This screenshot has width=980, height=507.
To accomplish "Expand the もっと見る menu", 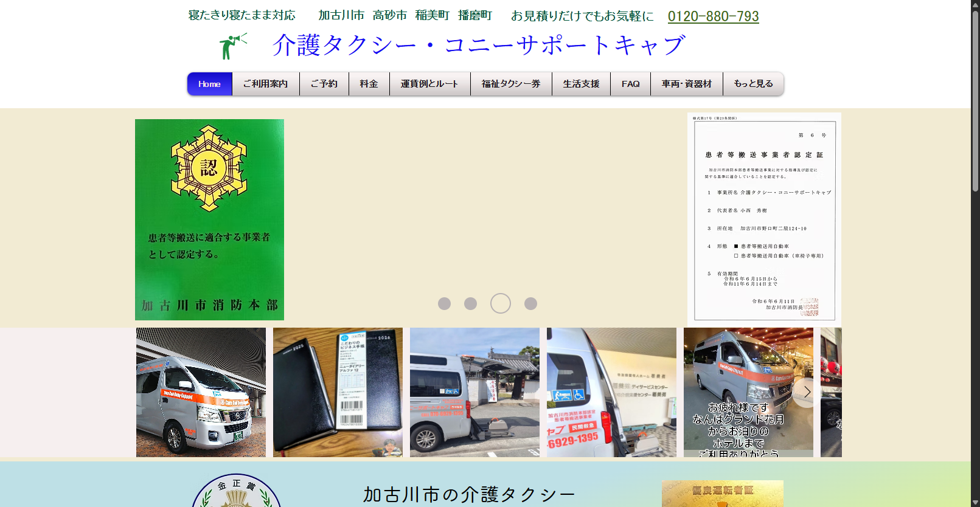I will pyautogui.click(x=753, y=84).
